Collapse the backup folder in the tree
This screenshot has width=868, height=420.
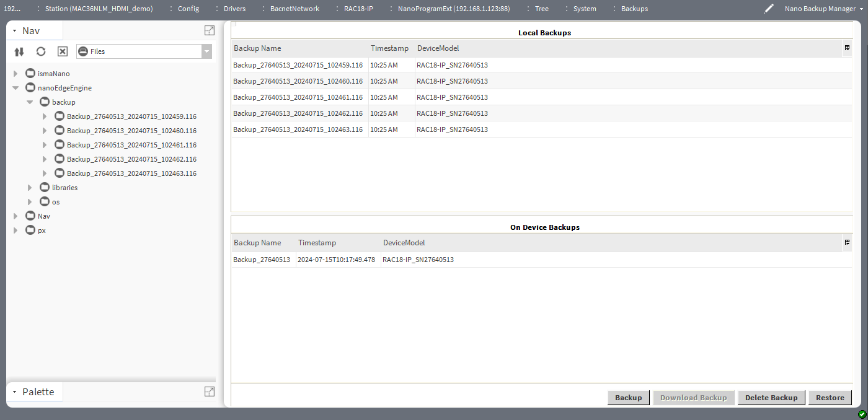pos(29,102)
